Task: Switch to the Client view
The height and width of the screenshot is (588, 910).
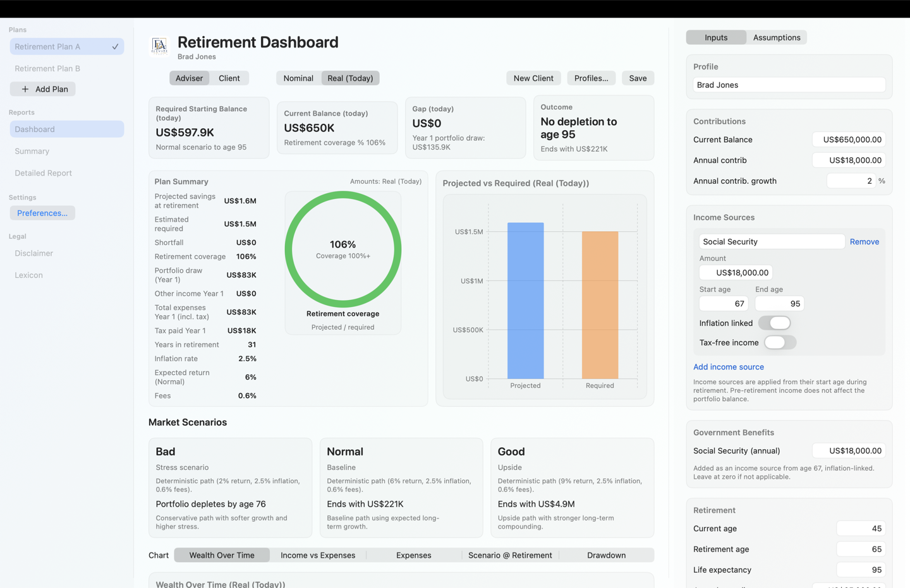Action: [x=229, y=78]
